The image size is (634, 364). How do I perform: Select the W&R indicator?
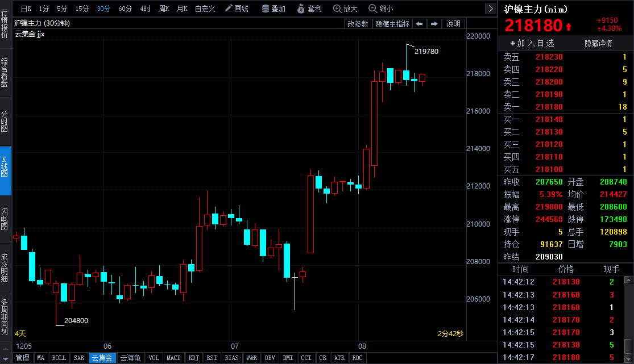251,358
